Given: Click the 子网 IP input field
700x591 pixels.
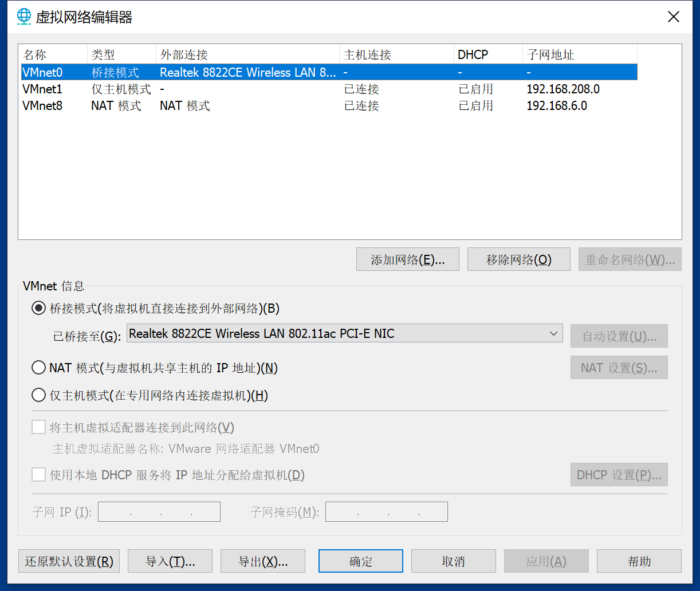Looking at the screenshot, I should click(x=159, y=512).
